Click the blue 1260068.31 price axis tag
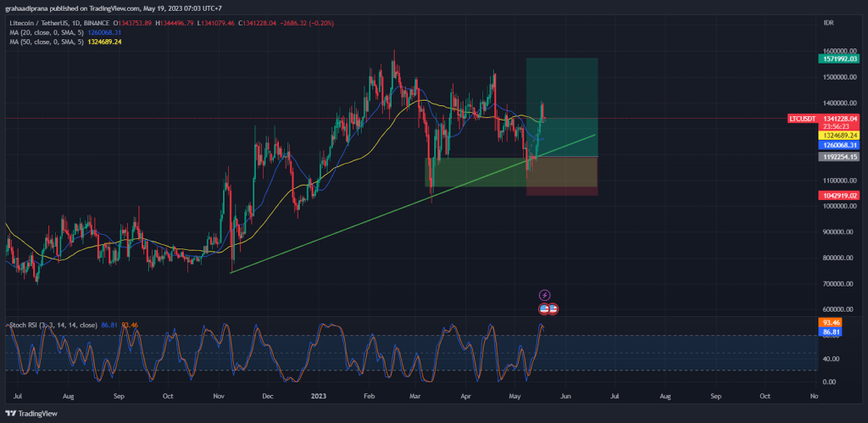The image size is (868, 423). point(838,145)
